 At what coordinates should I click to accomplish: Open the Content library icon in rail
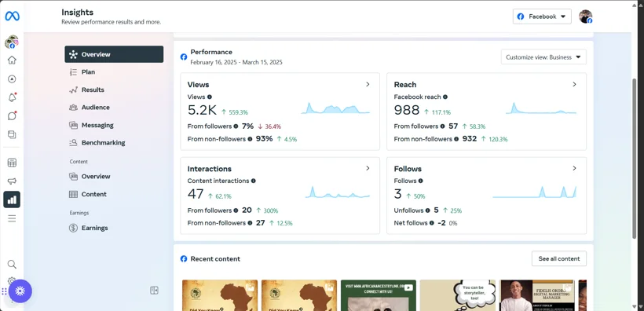click(x=12, y=134)
